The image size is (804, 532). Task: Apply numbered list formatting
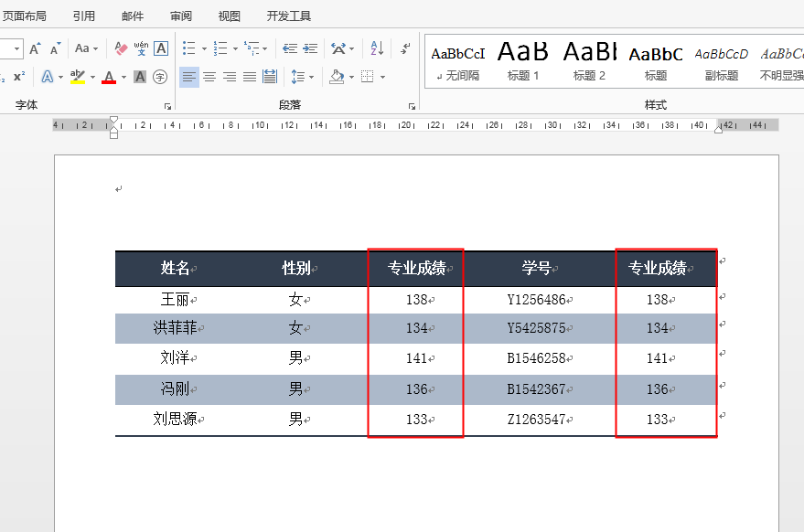[220, 48]
